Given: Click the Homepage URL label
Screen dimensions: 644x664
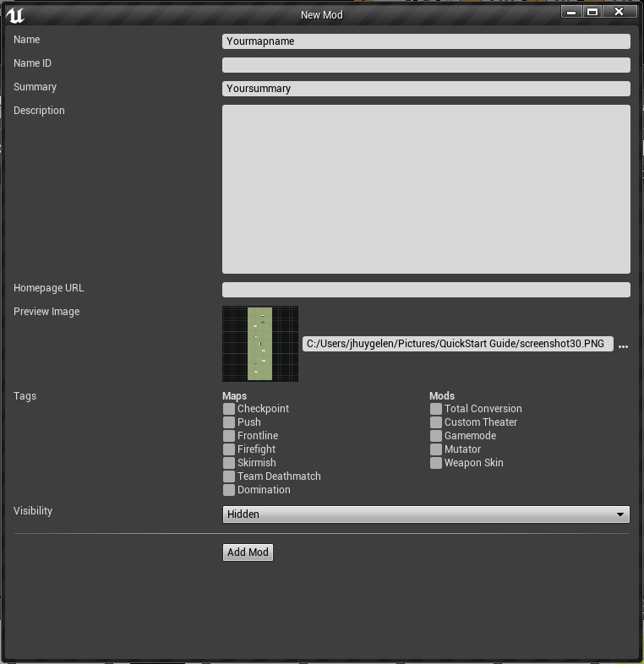Looking at the screenshot, I should click(x=49, y=288).
